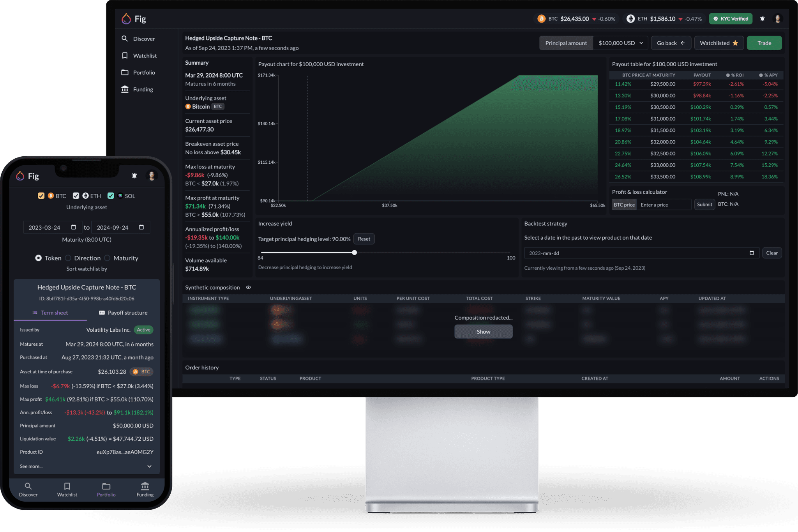Screen dimensions: 798x532
Task: Tap Funding icon in phone bottom bar
Action: 145,486
